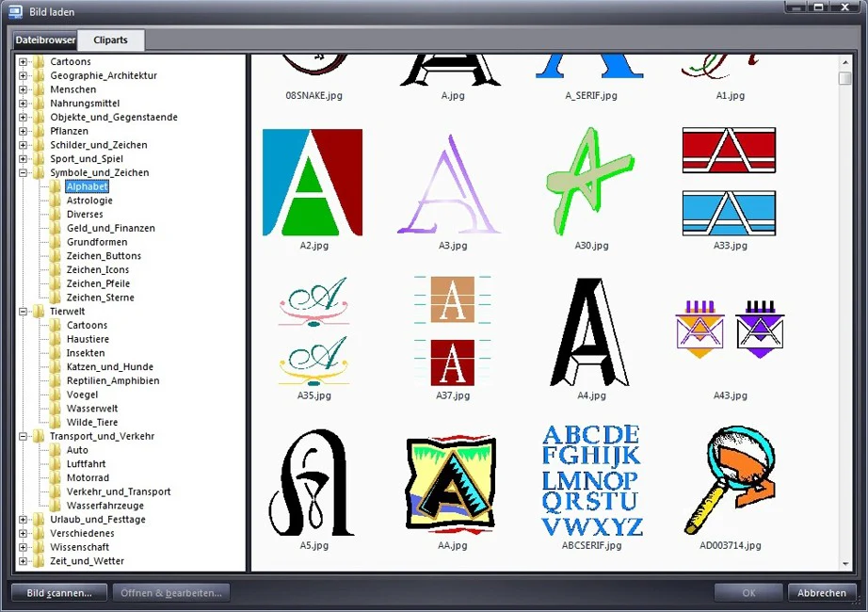The image size is (868, 612).
Task: Select the A2.jpg clipart thumbnail
Action: coord(313,183)
